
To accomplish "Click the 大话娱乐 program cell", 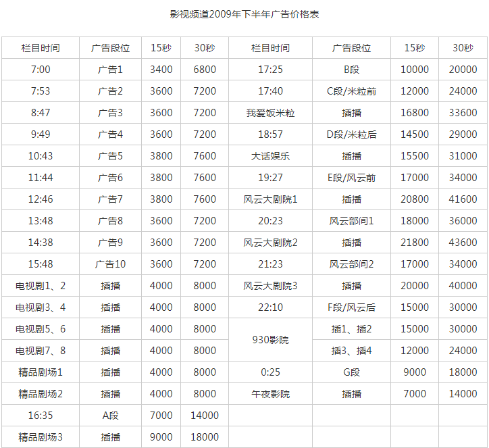I will (270, 155).
